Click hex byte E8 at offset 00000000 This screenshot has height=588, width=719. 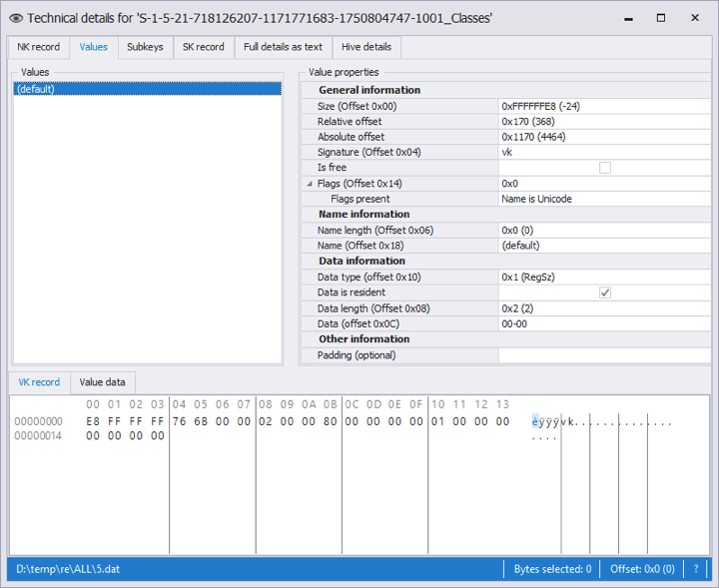[93, 421]
